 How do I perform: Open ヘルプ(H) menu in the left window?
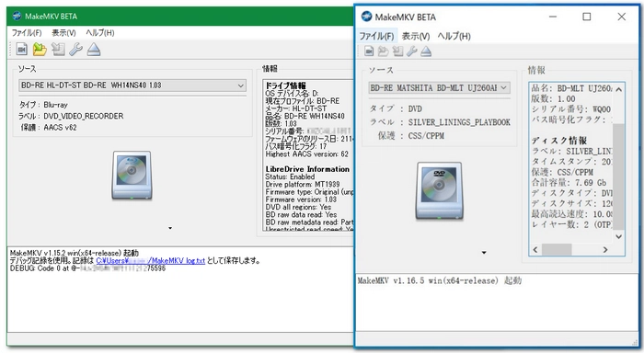[99, 33]
